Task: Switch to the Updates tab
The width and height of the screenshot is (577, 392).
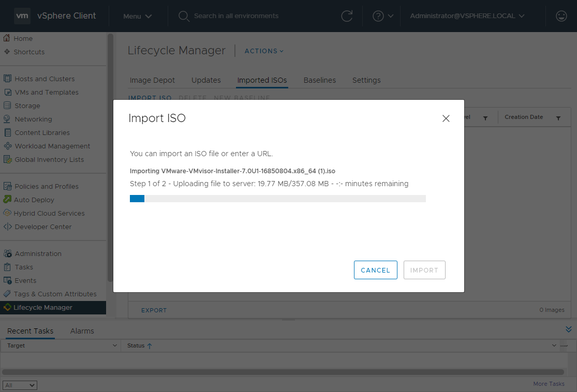Action: click(206, 80)
